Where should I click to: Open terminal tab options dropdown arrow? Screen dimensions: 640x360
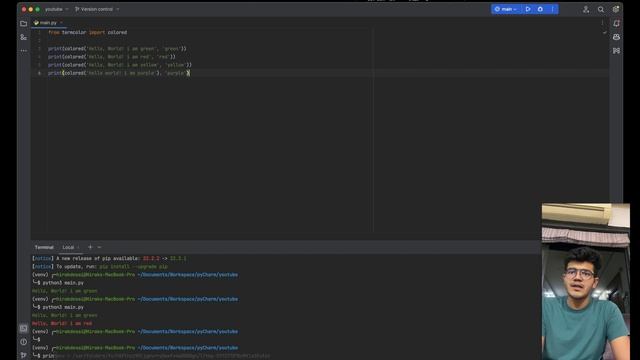99,247
